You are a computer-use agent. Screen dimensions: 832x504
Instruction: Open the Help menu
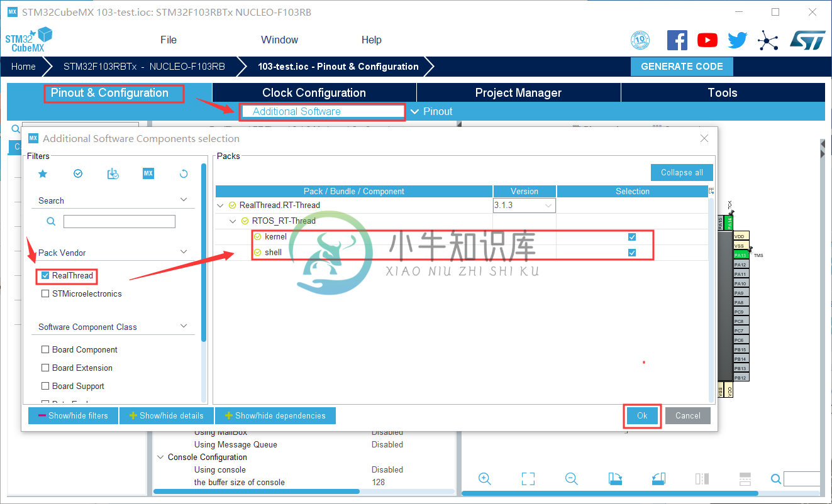pyautogui.click(x=371, y=40)
